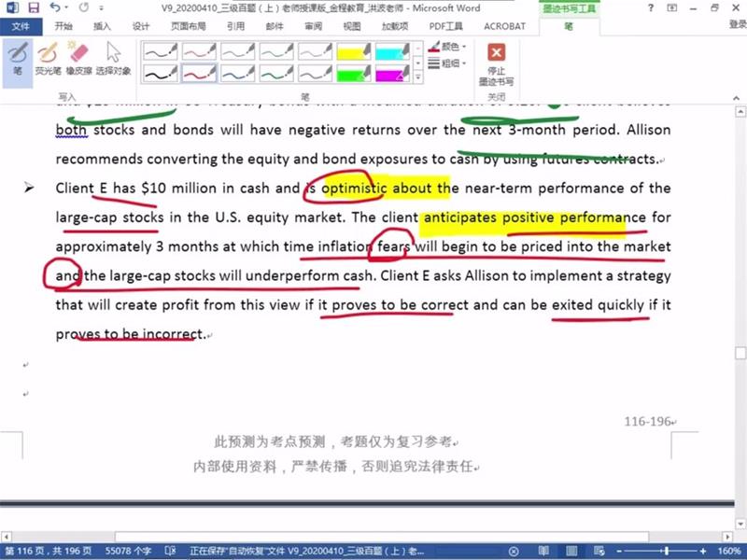747x560 pixels.
Task: Click the 停止墨迹书写 stop inking button
Action: 496,64
